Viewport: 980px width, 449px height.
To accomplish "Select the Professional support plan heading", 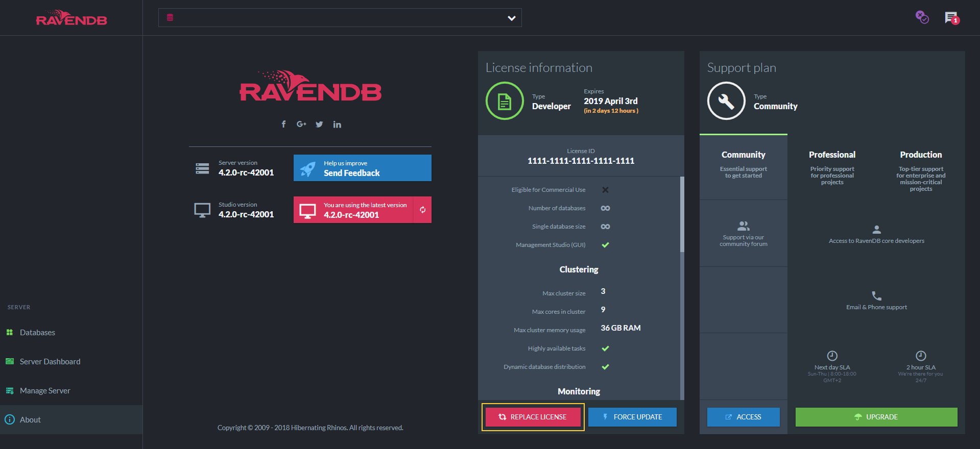I will coord(832,155).
